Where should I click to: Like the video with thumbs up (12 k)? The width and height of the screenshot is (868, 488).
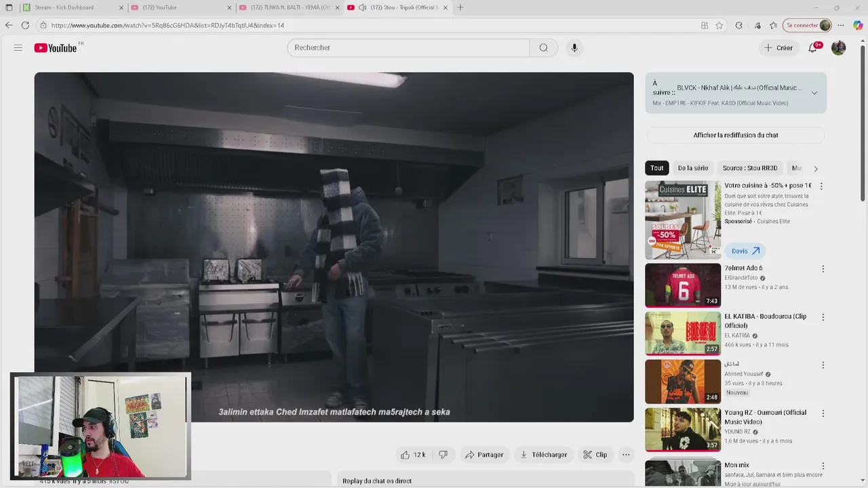[x=413, y=455]
